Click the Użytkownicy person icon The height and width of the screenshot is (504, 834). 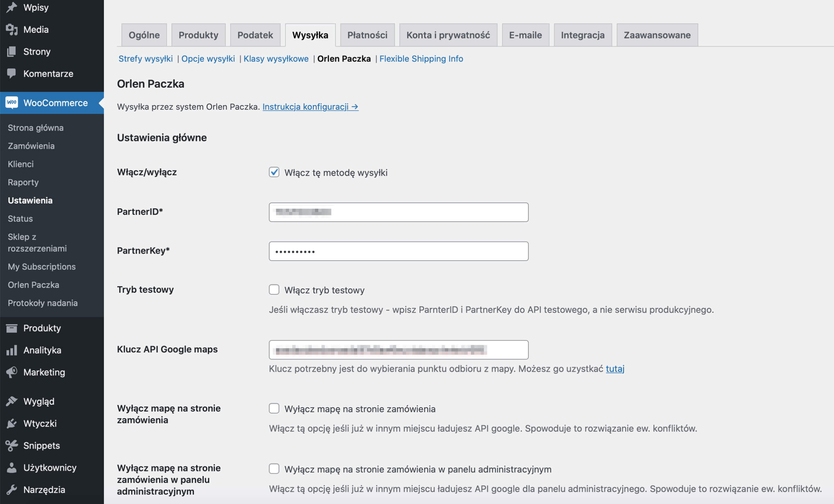(x=11, y=468)
